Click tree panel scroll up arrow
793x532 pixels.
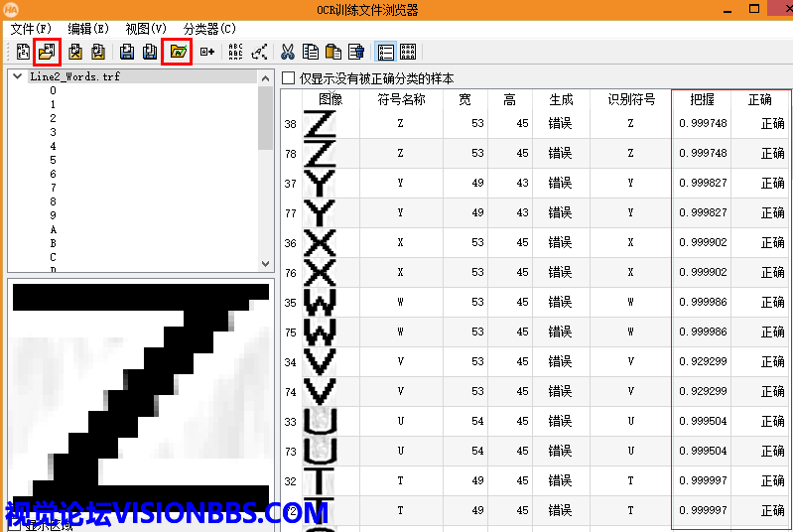click(265, 76)
